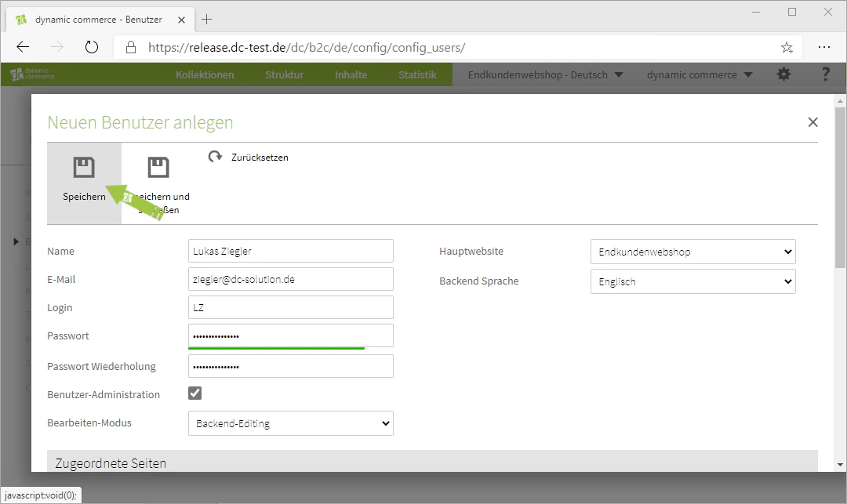This screenshot has width=847, height=504.
Task: Close the Neuen Benutzer anlegen dialog
Action: pos(812,122)
